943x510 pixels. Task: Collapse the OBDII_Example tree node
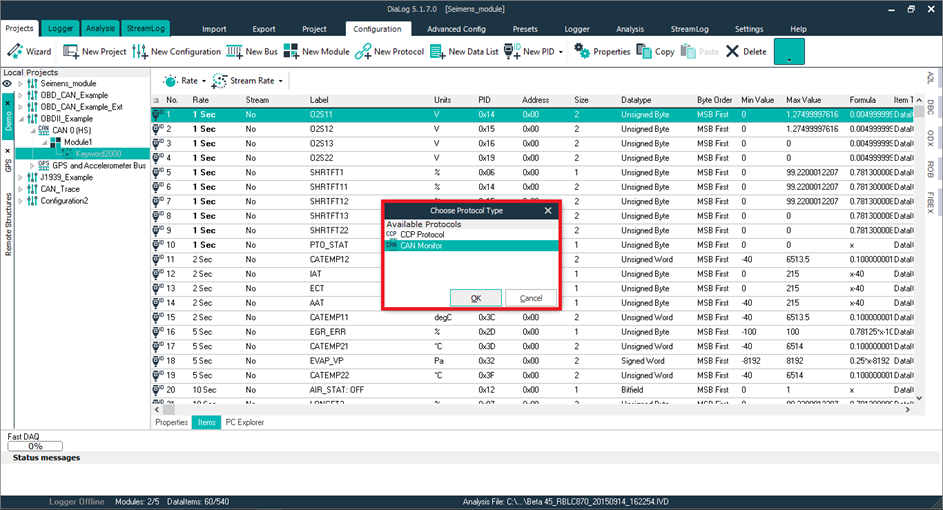(x=21, y=119)
